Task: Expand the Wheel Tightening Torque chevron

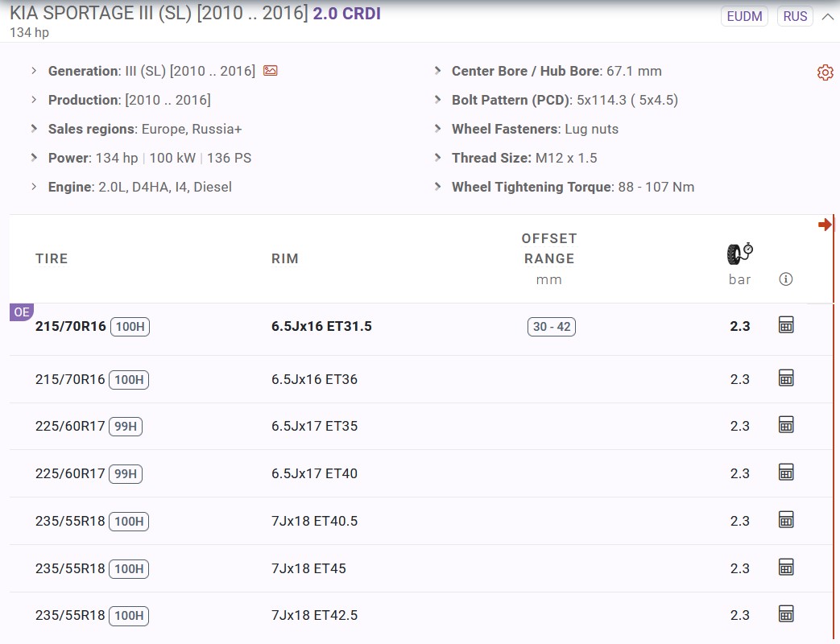Action: [437, 186]
